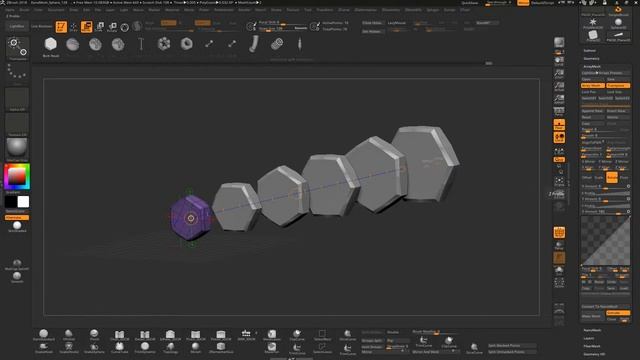Open the Document menu
Image resolution: width=640 pixels, height=360 pixels.
coord(56,10)
